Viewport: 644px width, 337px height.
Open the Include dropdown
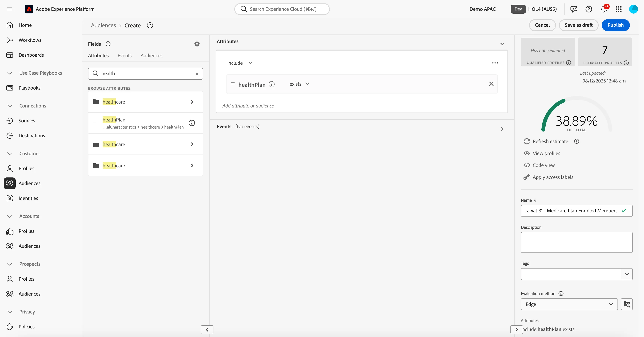[240, 63]
